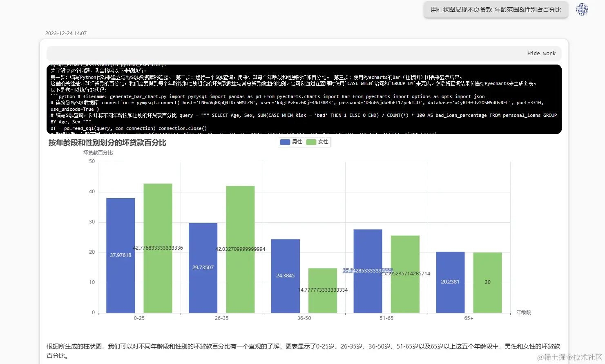The width and height of the screenshot is (605, 364).
Task: Collapse details with Hide work
Action: click(x=541, y=53)
